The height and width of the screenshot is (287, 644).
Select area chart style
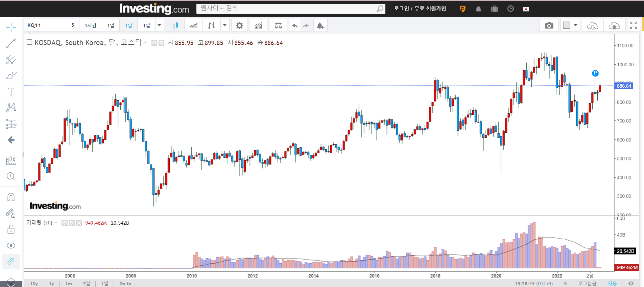coord(193,25)
